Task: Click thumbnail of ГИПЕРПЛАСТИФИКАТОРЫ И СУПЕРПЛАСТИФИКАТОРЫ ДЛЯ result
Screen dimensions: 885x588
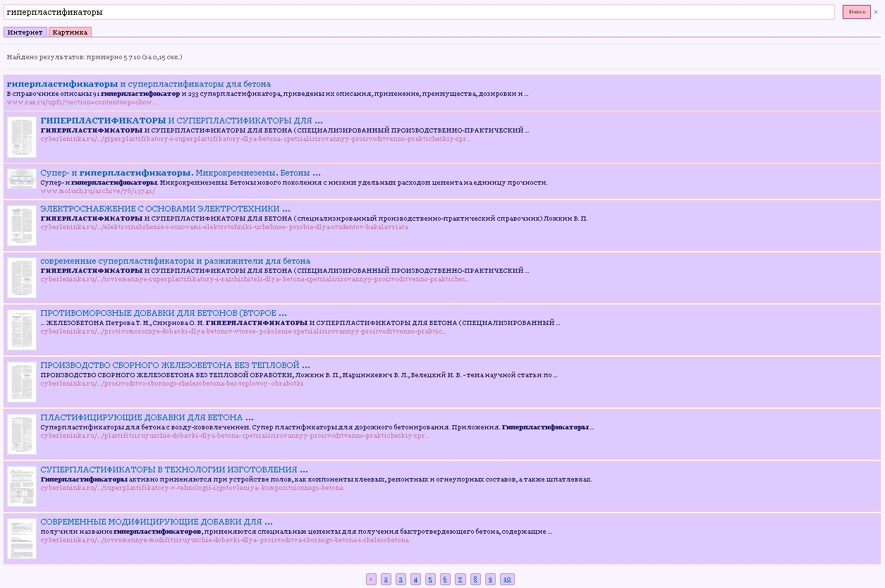Action: [x=21, y=137]
